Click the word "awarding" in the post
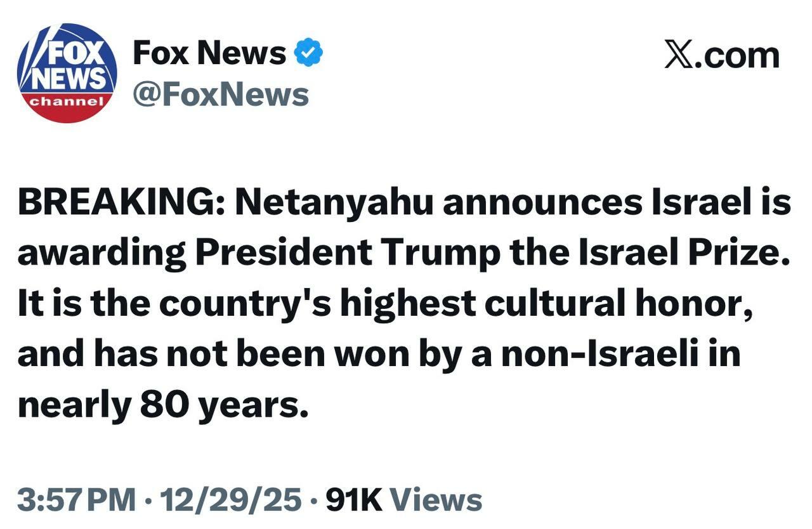Image resolution: width=812 pixels, height=529 pixels. (101, 254)
